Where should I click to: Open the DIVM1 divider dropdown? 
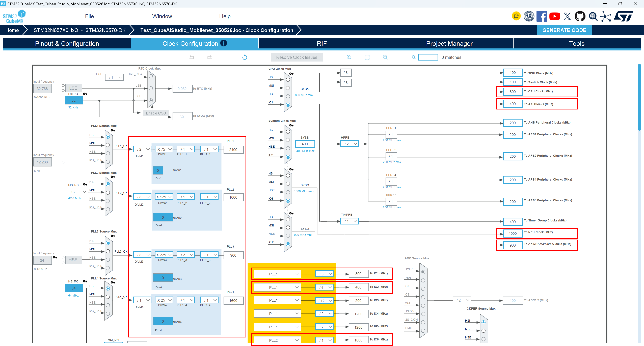tap(142, 149)
